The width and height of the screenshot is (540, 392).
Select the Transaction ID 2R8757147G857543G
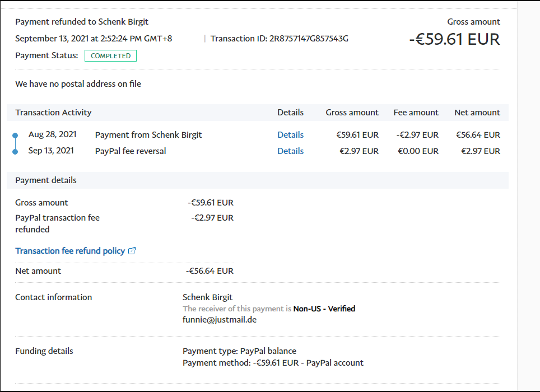(309, 39)
